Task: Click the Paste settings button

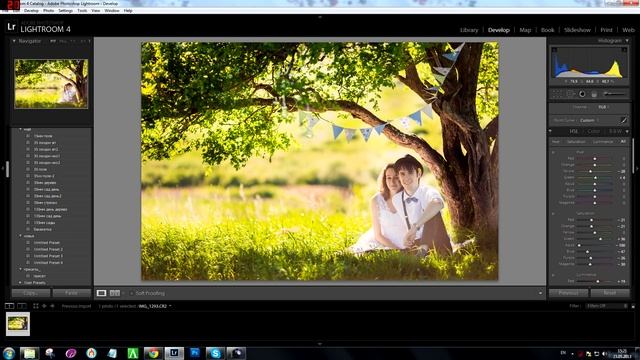Action: click(72, 293)
